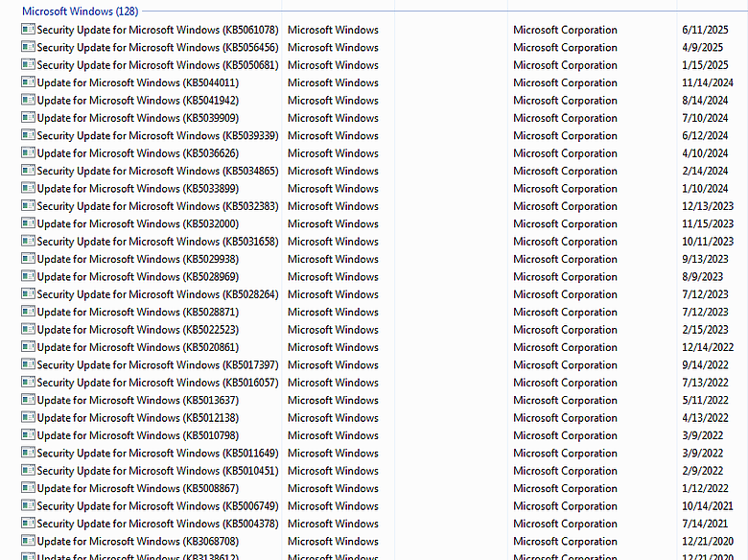This screenshot has width=748, height=560.
Task: Click the update icon next to KB5041942
Action: [x=28, y=100]
